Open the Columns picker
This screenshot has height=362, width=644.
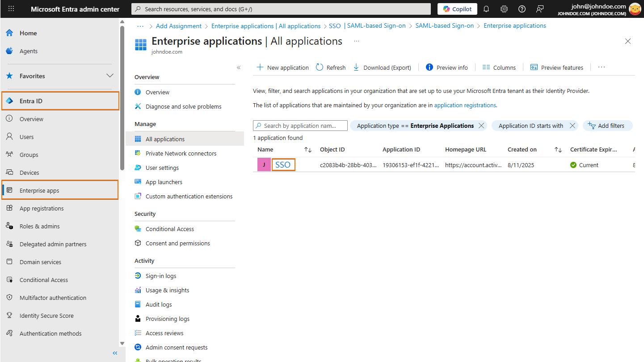click(499, 67)
